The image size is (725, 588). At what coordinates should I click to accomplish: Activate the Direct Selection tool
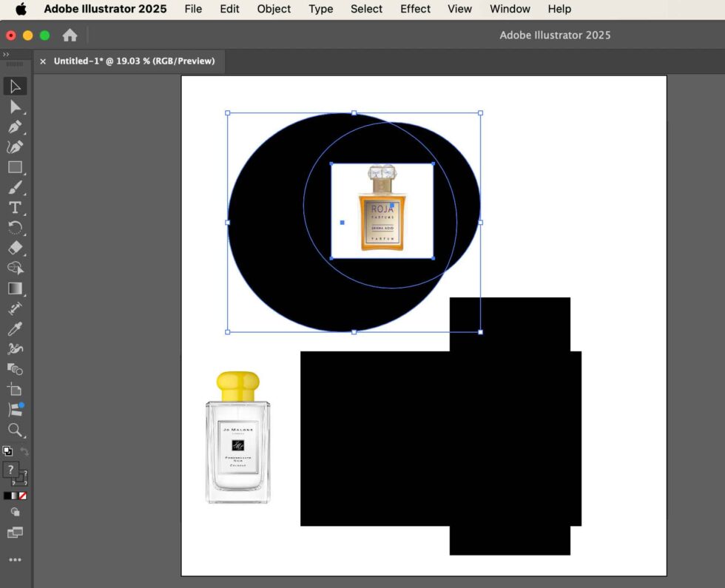click(15, 107)
